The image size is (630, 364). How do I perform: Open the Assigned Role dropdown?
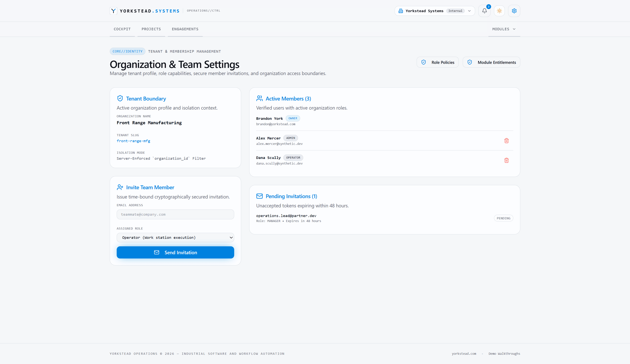[175, 237]
